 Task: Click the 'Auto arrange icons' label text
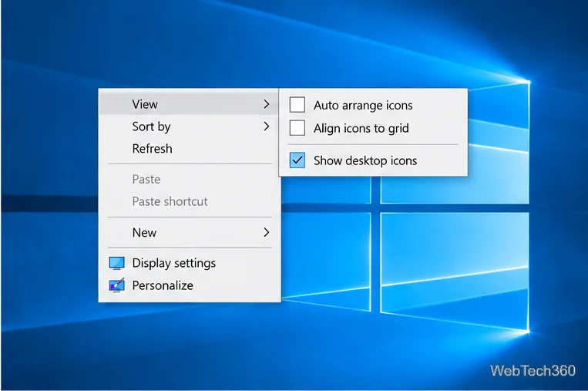tap(363, 106)
